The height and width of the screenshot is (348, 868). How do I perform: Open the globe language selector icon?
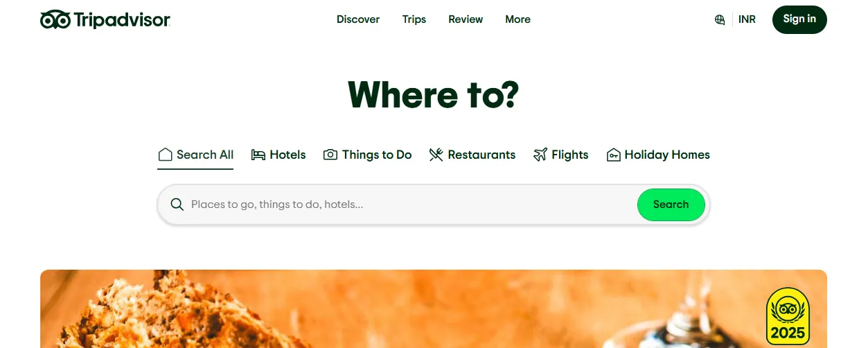pyautogui.click(x=720, y=19)
